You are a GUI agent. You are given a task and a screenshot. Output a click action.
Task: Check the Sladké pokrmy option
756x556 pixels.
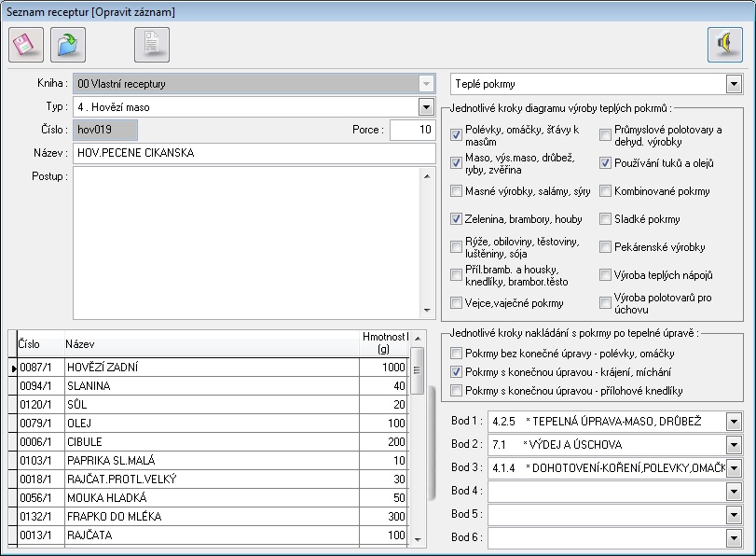coord(605,219)
